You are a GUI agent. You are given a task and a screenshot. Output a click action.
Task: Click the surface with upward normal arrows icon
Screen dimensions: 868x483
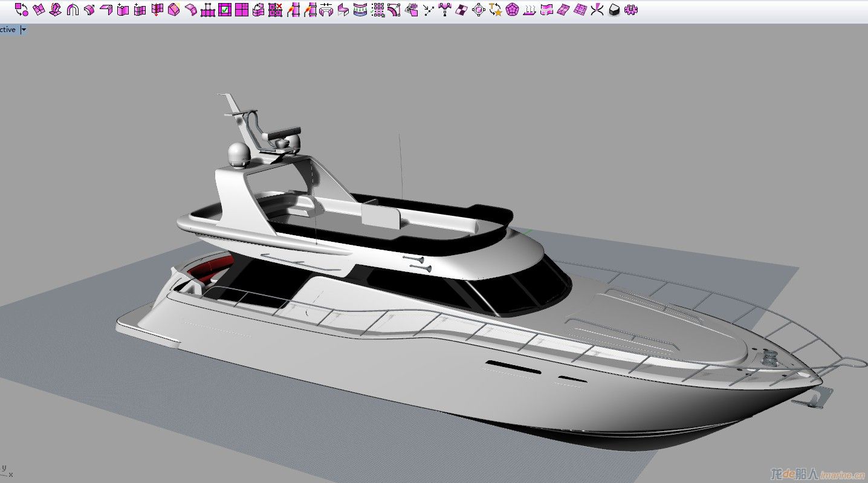point(530,10)
